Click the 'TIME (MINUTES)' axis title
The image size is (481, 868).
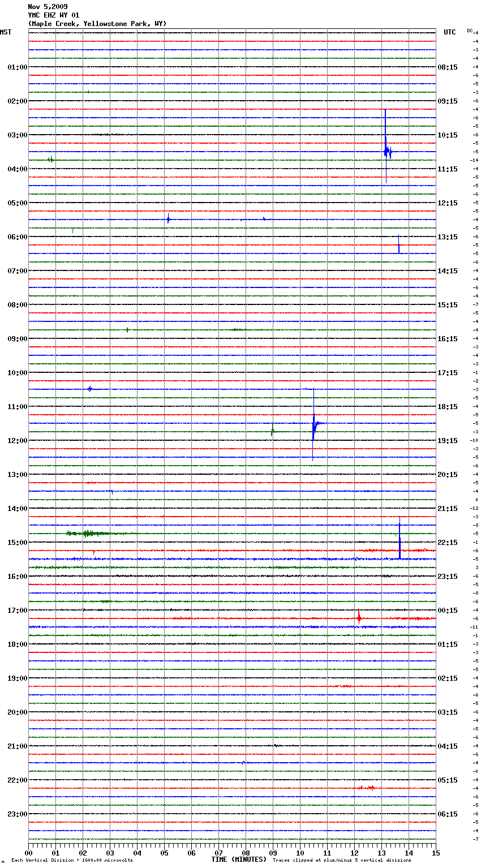coord(239,860)
